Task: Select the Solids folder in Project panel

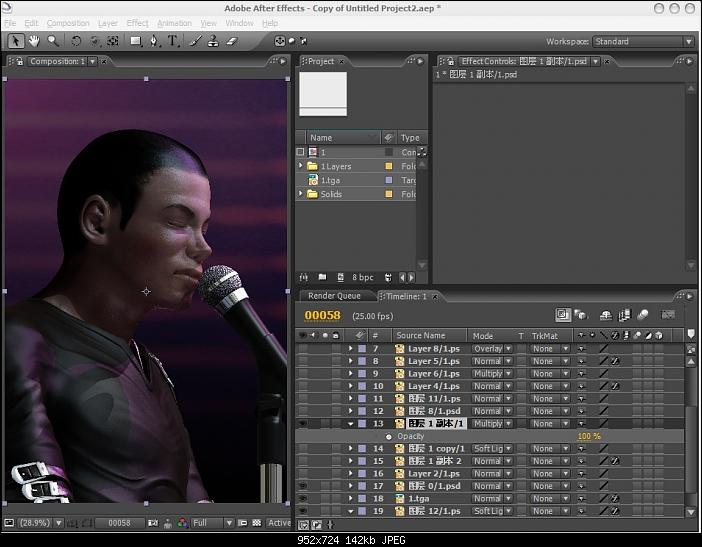Action: [x=331, y=194]
